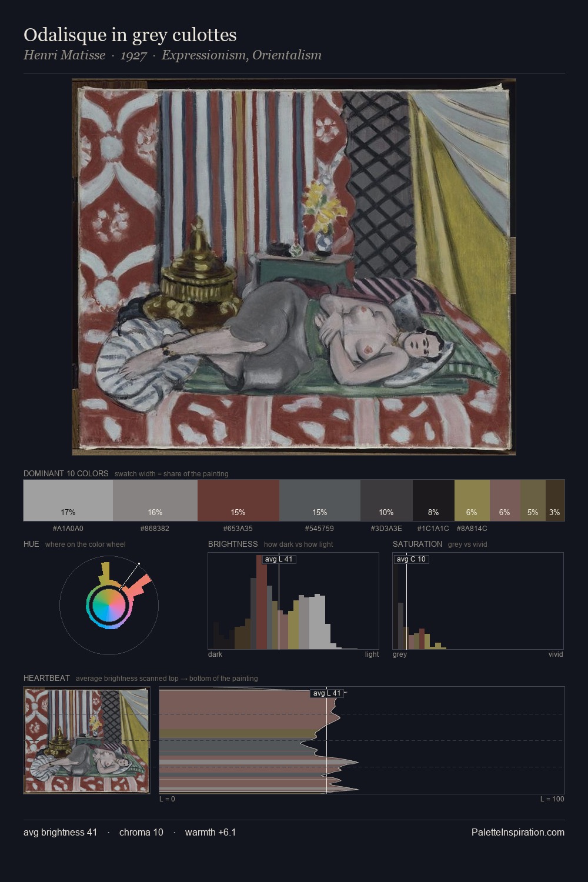The width and height of the screenshot is (588, 882).
Task: Click the small heartbeat painting thumbnail
Action: click(x=86, y=741)
